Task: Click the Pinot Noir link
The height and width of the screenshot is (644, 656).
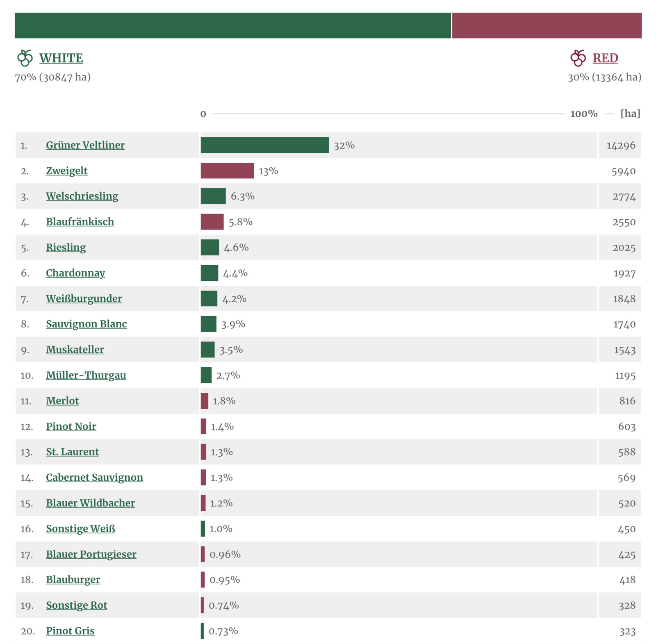Action: (x=71, y=427)
